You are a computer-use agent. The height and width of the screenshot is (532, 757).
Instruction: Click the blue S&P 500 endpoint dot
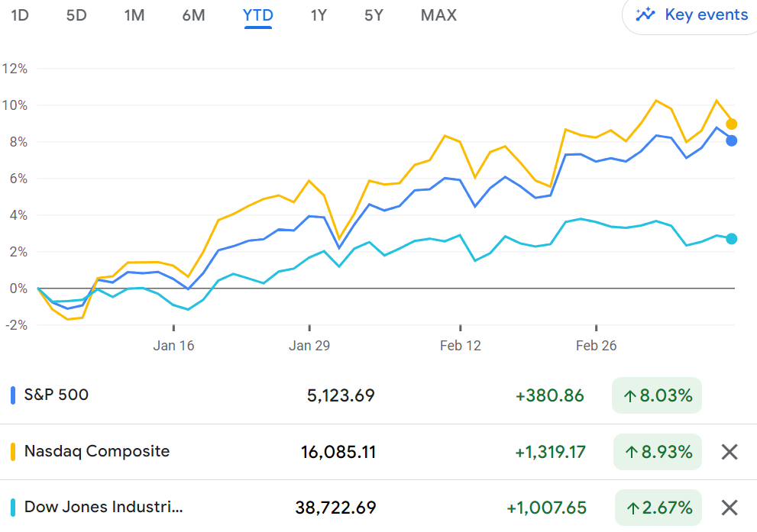(x=732, y=141)
